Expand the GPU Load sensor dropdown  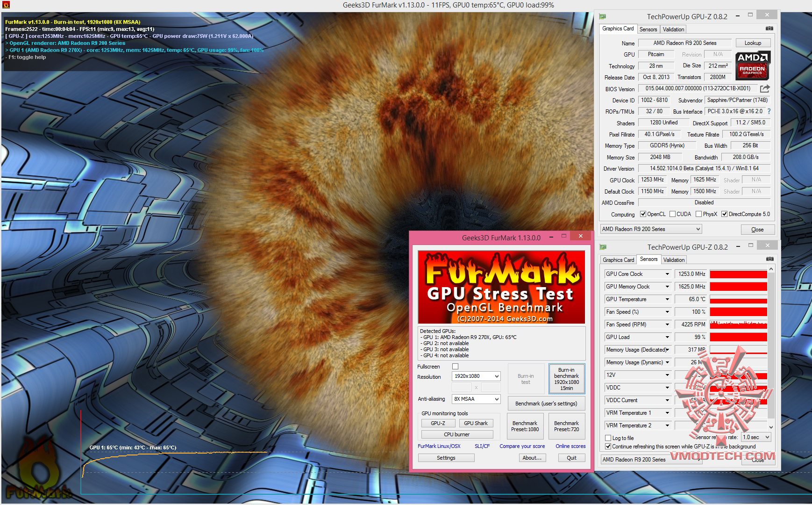coord(667,337)
